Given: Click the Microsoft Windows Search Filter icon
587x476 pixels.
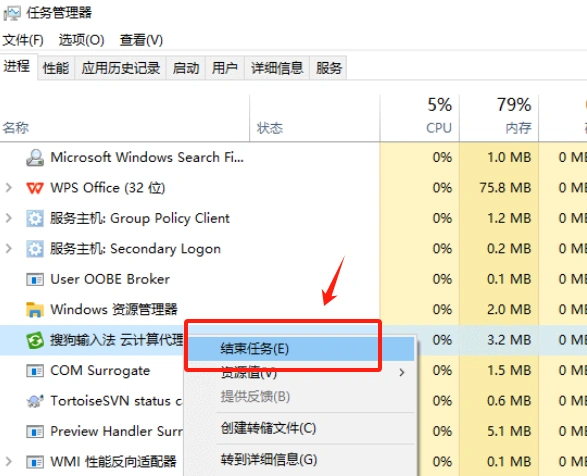Looking at the screenshot, I should [x=35, y=157].
